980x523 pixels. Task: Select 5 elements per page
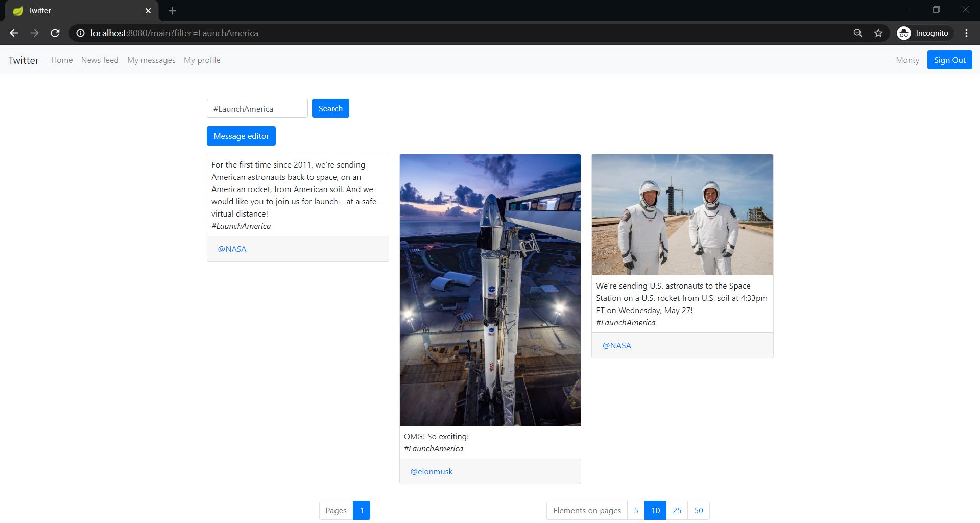[635, 510]
